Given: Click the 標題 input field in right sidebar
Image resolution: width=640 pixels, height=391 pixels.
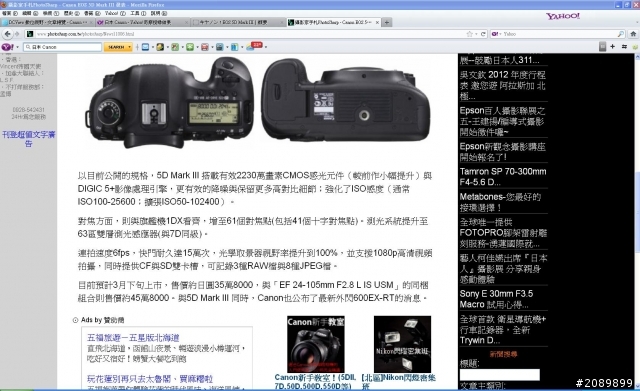Looking at the screenshot, I should [x=500, y=375].
